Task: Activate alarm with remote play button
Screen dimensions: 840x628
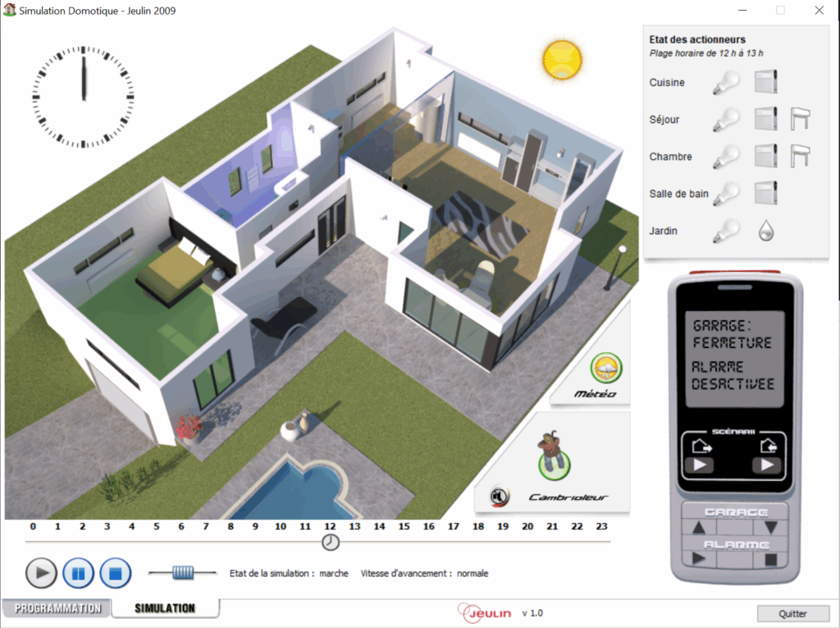Action: point(699,559)
